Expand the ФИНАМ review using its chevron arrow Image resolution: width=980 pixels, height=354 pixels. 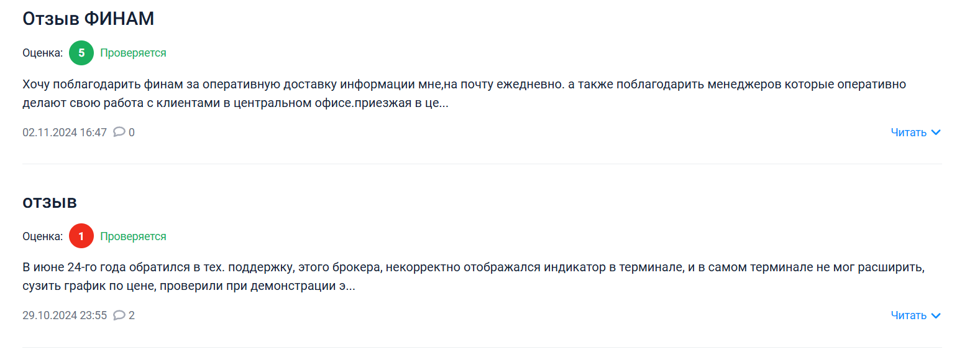pos(936,133)
